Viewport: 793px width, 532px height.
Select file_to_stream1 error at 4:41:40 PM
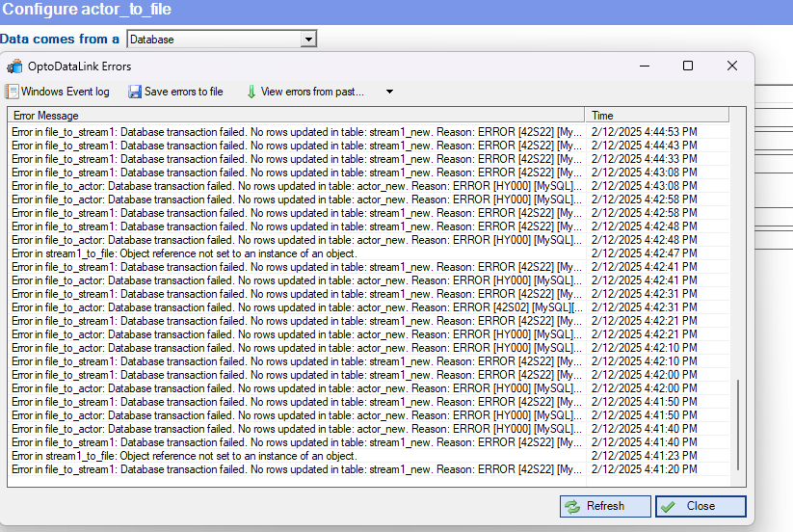[x=369, y=442]
